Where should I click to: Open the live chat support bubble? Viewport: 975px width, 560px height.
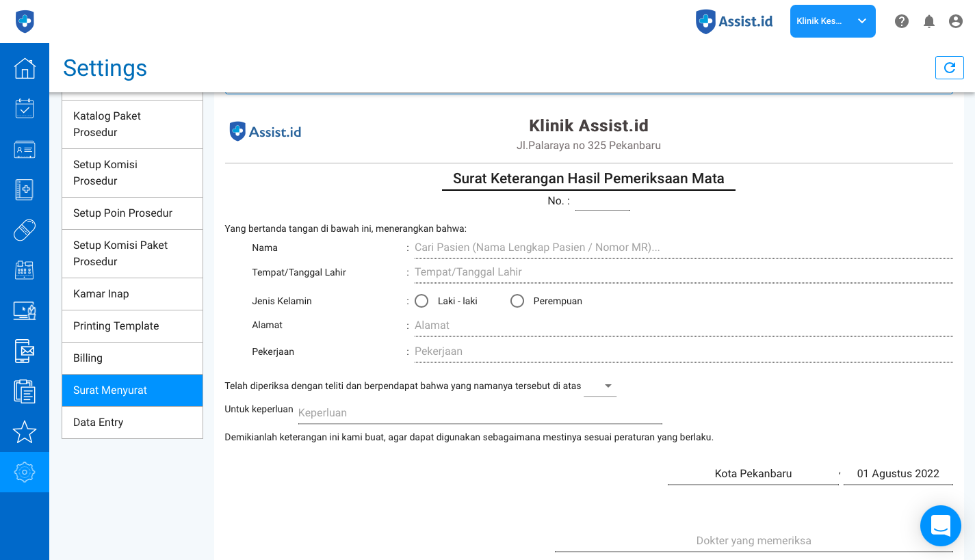tap(941, 526)
